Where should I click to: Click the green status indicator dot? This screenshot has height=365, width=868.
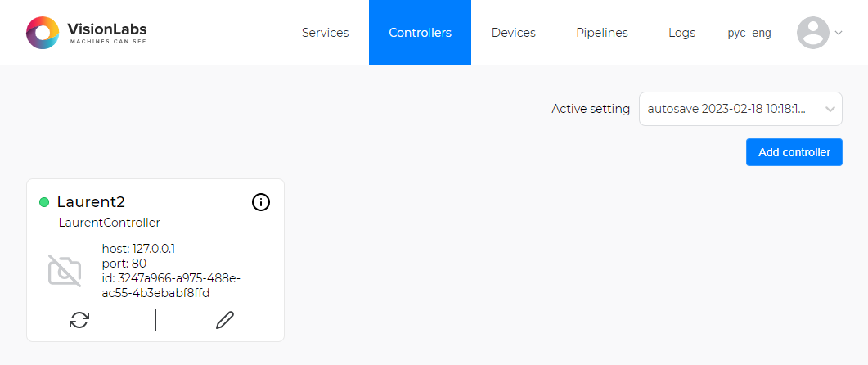click(x=44, y=203)
